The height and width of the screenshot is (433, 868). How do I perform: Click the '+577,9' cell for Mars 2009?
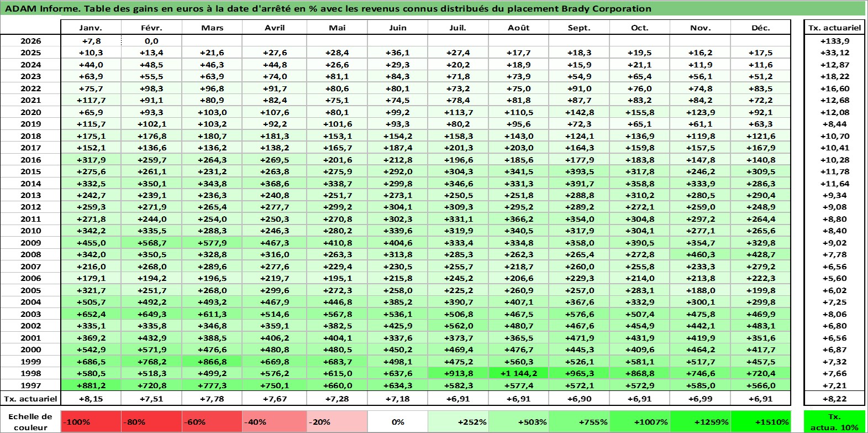[x=212, y=243]
